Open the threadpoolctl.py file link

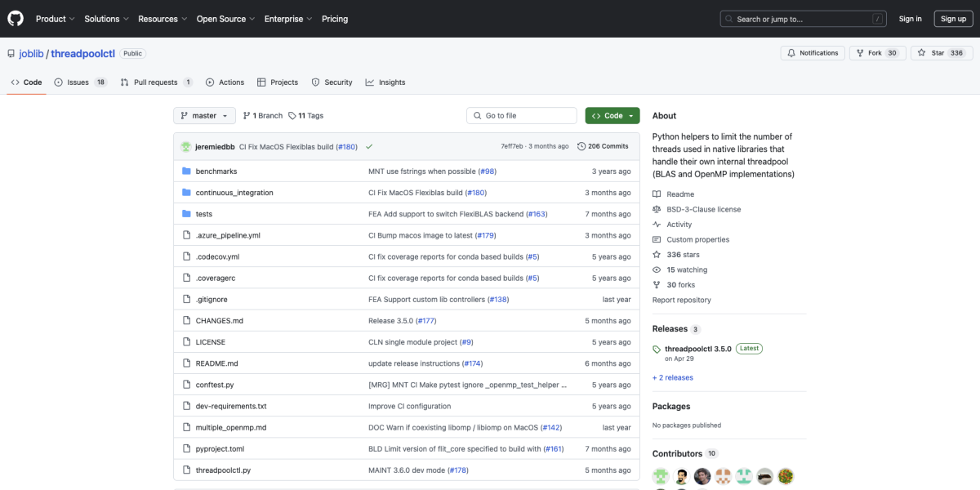tap(223, 470)
